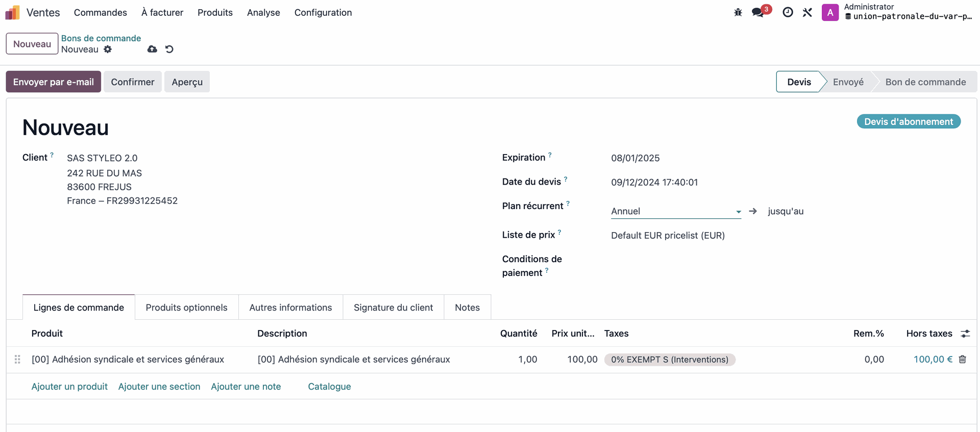Switch to the Signature du client tab
This screenshot has height=432, width=980.
pyautogui.click(x=393, y=308)
